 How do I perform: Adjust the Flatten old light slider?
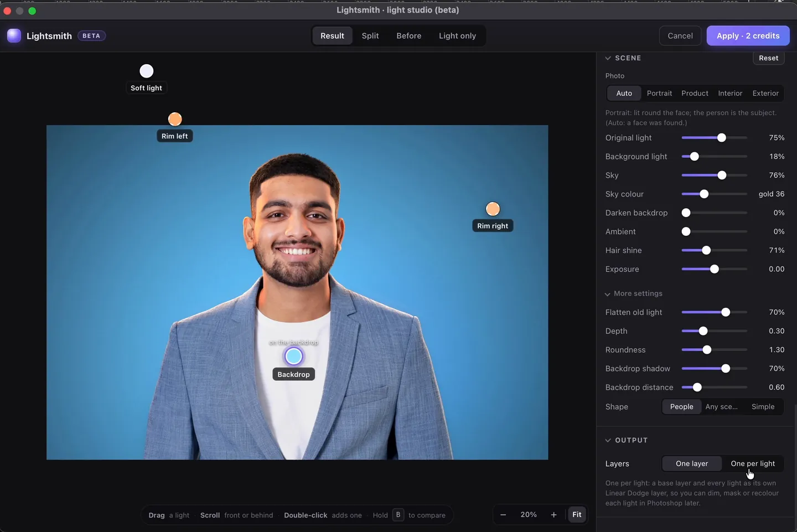coord(715,312)
